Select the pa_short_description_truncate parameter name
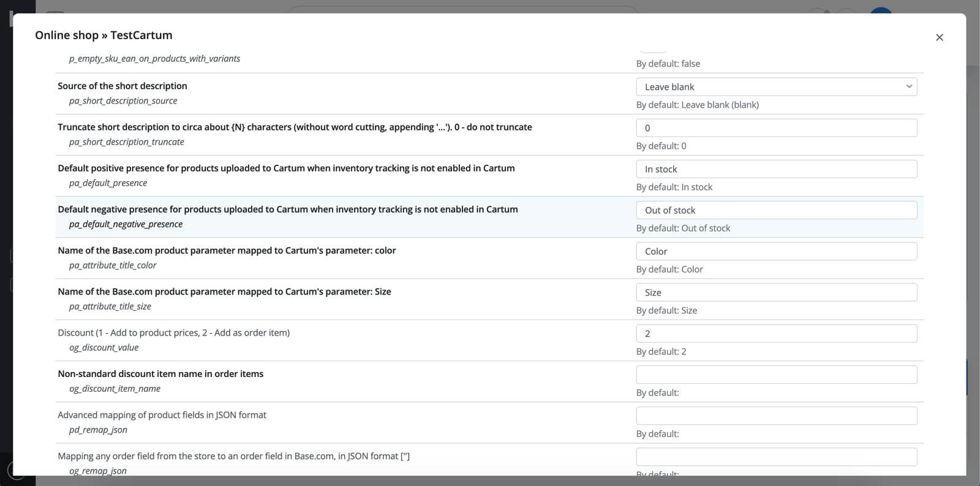The image size is (980, 486). click(x=127, y=141)
